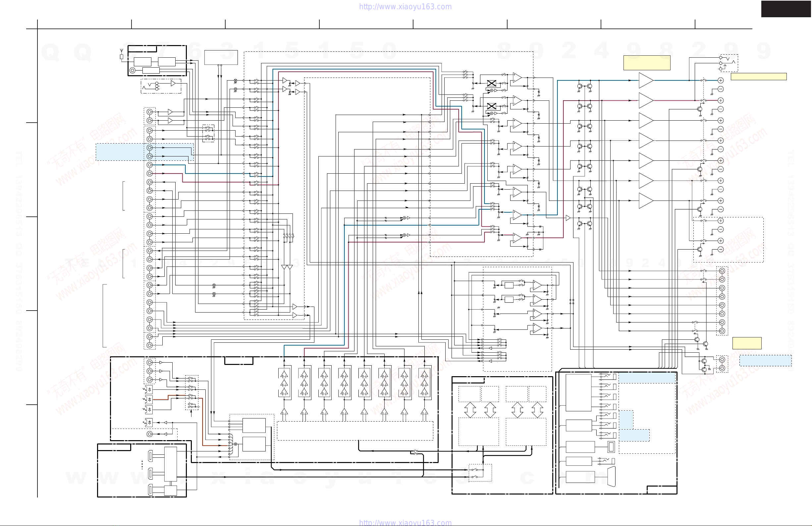Click the top plus speaker terminal
Screen dimensions: 812x526
point(720,80)
